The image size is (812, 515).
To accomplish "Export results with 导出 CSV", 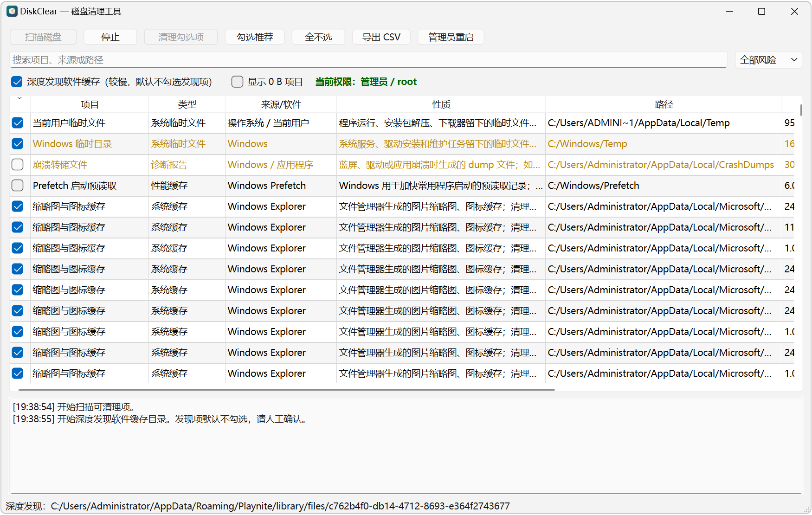I will (381, 37).
